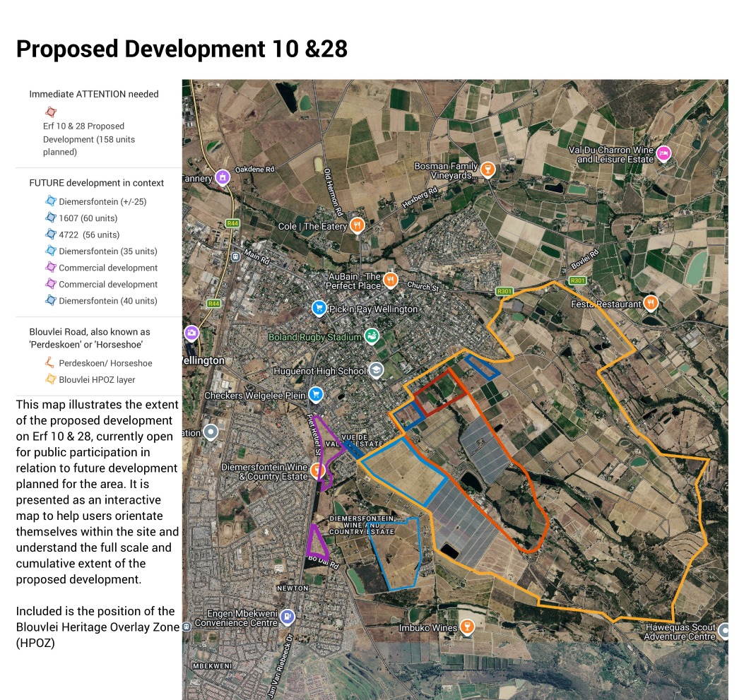This screenshot has width=744, height=700.
Task: Click the "Old Hermon Rd" label
Action: 333,192
